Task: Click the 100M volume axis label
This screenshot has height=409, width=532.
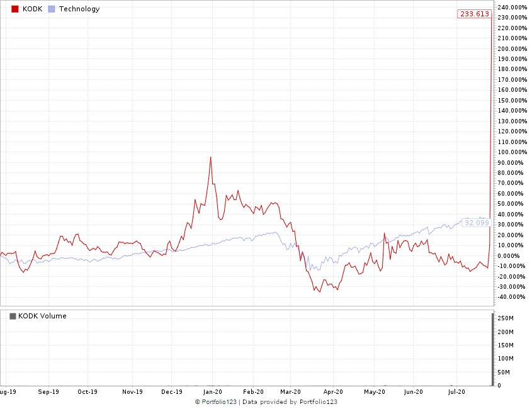Action: tap(506, 359)
